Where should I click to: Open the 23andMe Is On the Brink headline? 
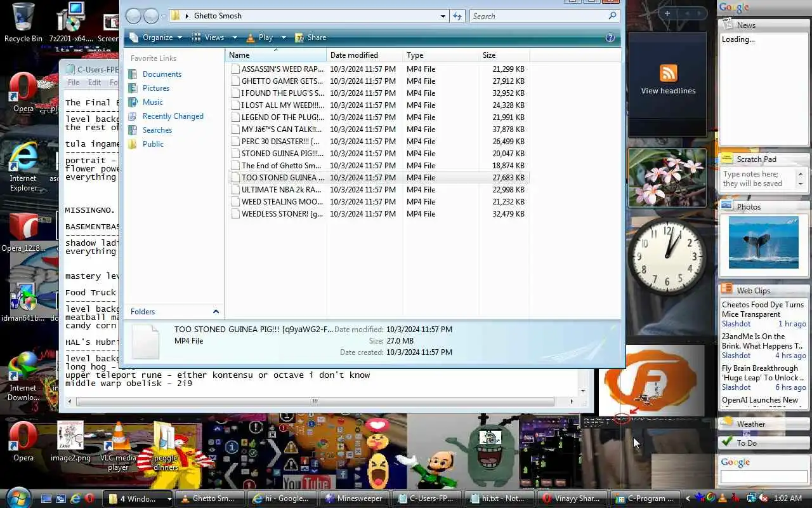click(x=762, y=341)
